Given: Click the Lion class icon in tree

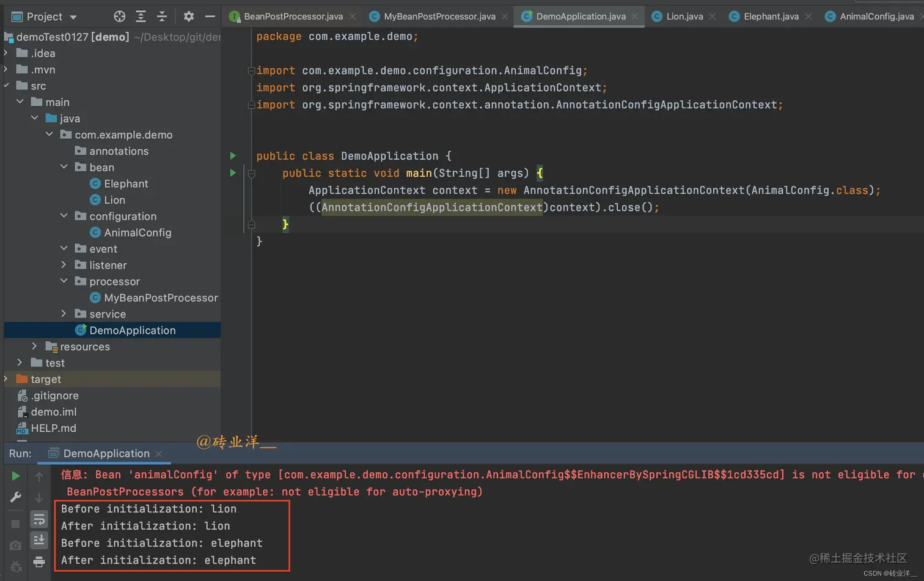Looking at the screenshot, I should point(95,199).
